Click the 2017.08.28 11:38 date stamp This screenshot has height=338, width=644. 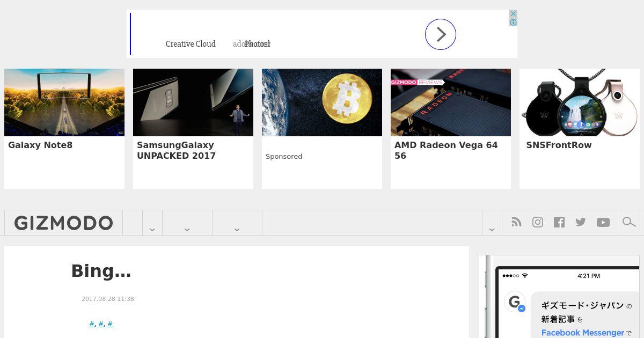[108, 299]
